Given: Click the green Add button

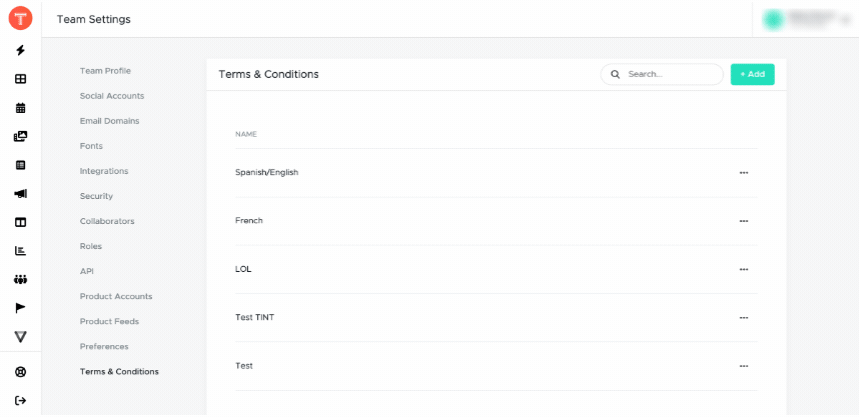Looking at the screenshot, I should (x=752, y=74).
